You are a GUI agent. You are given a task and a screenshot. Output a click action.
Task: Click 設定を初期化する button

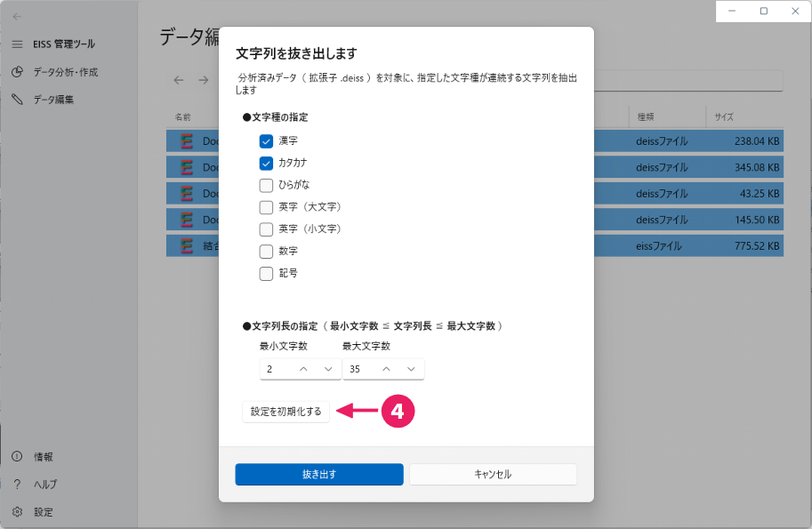(285, 412)
